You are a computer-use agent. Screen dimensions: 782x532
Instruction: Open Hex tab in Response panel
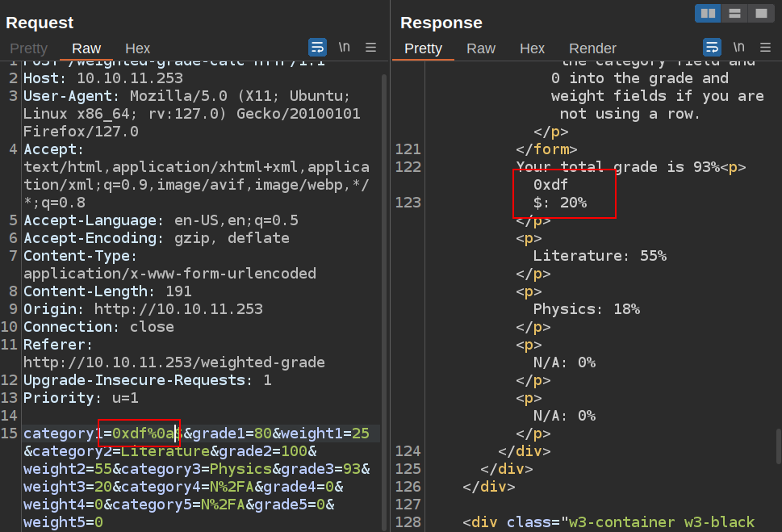[x=532, y=48]
